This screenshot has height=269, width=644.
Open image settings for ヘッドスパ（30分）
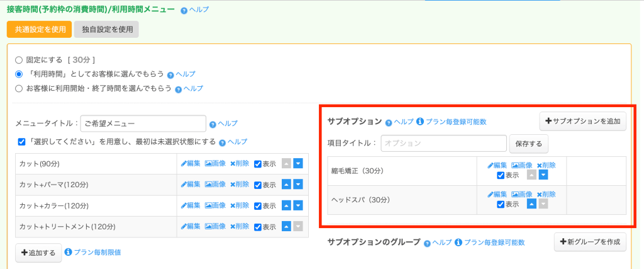click(521, 195)
